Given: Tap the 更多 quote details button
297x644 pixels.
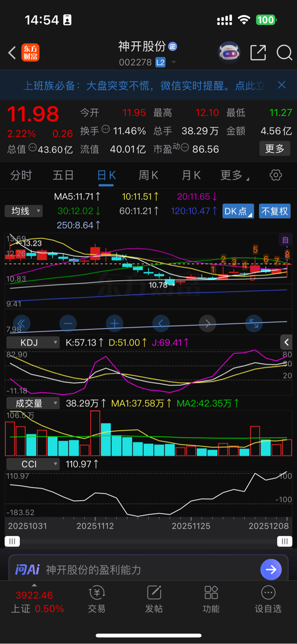Looking at the screenshot, I should point(275,149).
